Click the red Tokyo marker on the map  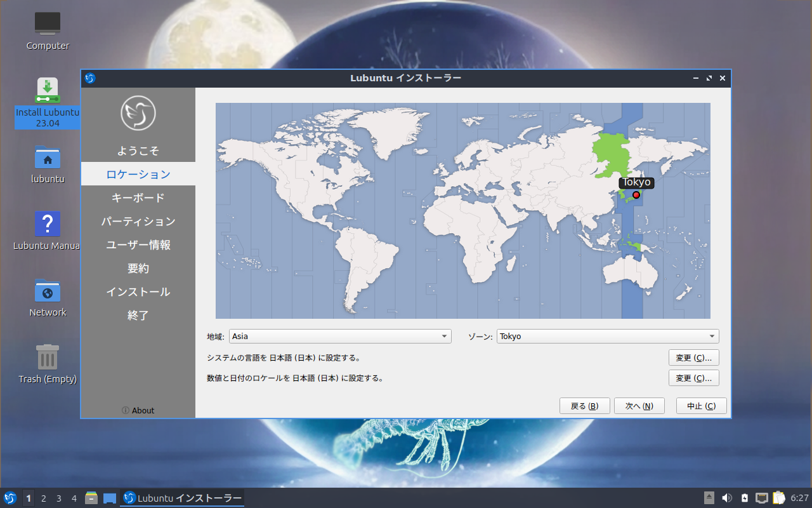636,195
